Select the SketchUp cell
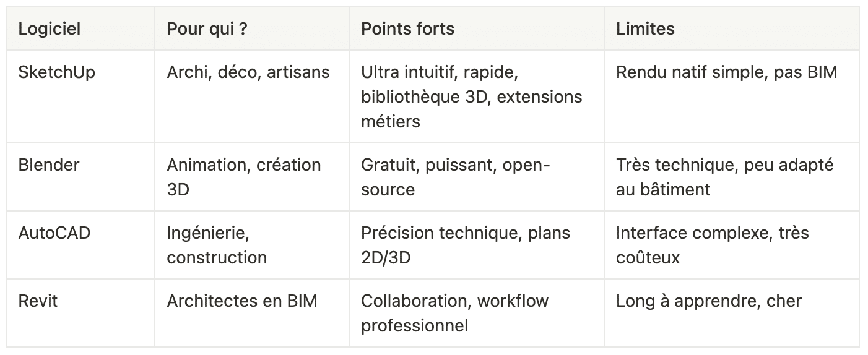The height and width of the screenshot is (355, 868). 80,96
